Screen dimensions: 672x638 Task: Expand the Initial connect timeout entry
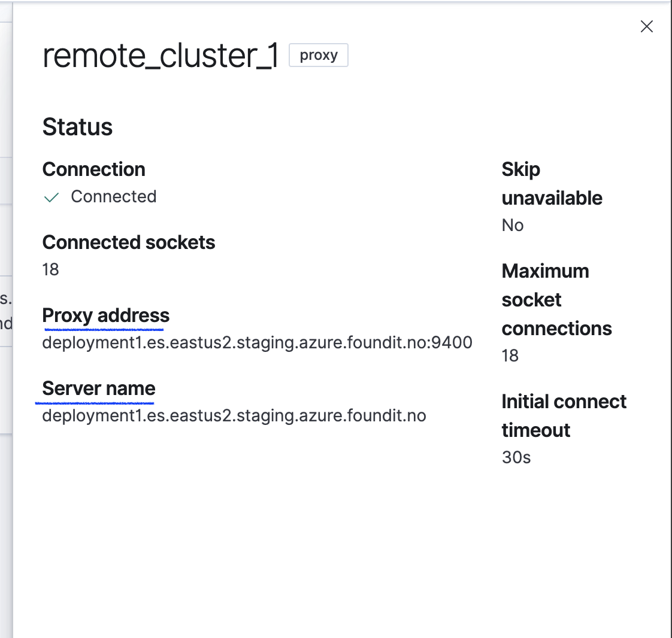564,415
